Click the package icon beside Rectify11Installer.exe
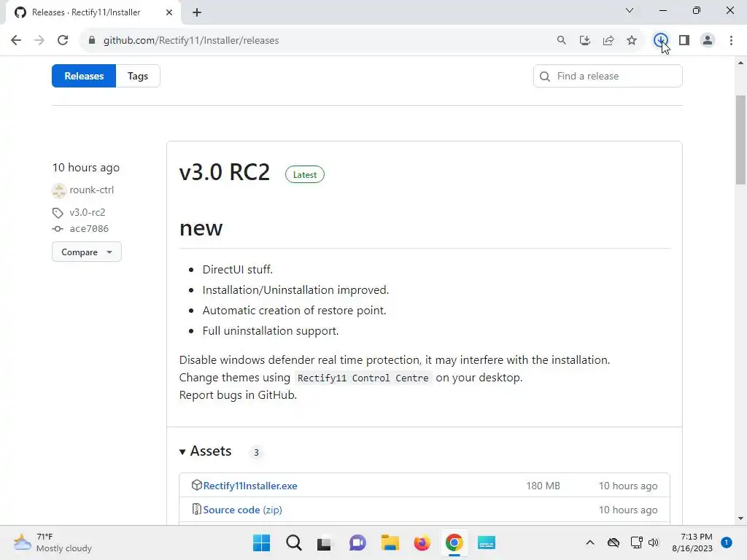The height and width of the screenshot is (560, 747). coord(196,485)
